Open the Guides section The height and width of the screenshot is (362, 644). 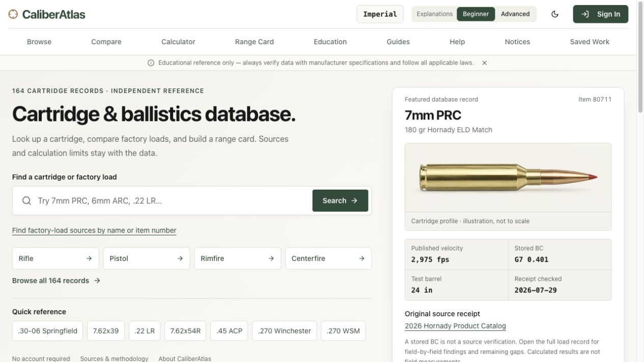398,42
